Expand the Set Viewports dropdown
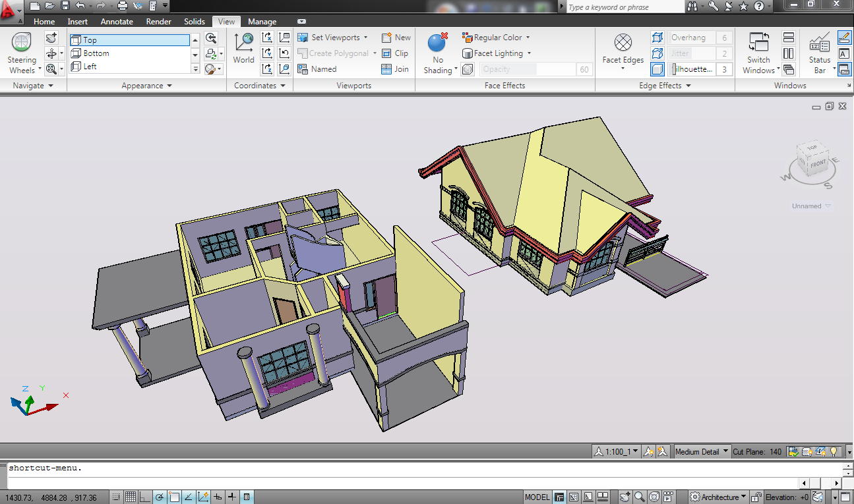This screenshot has width=854, height=504. coord(333,38)
